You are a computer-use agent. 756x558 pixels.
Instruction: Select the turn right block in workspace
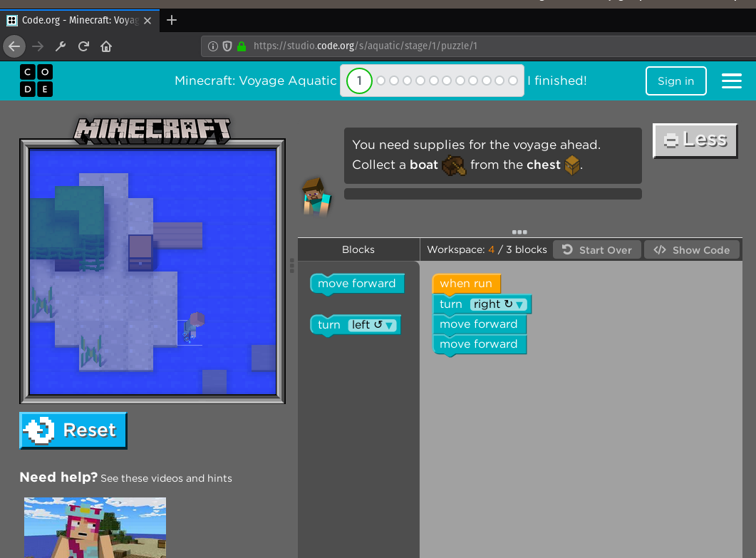click(482, 304)
